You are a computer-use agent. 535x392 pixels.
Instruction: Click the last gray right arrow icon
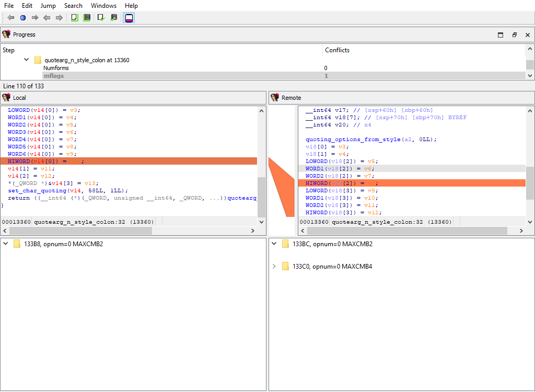[59, 18]
